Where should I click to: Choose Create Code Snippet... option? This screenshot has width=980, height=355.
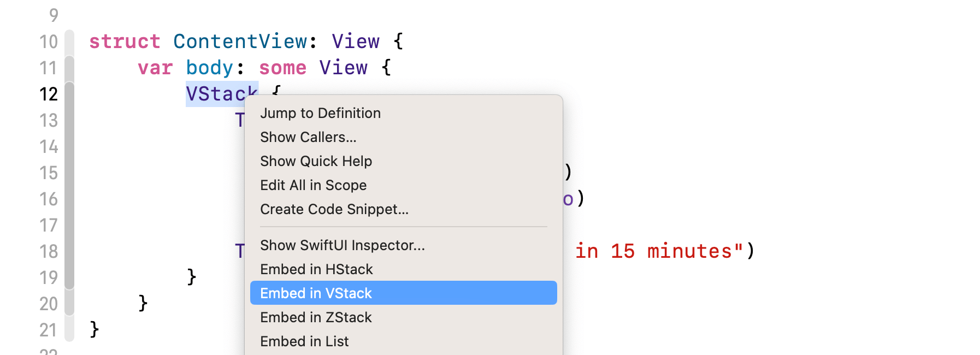click(x=334, y=209)
